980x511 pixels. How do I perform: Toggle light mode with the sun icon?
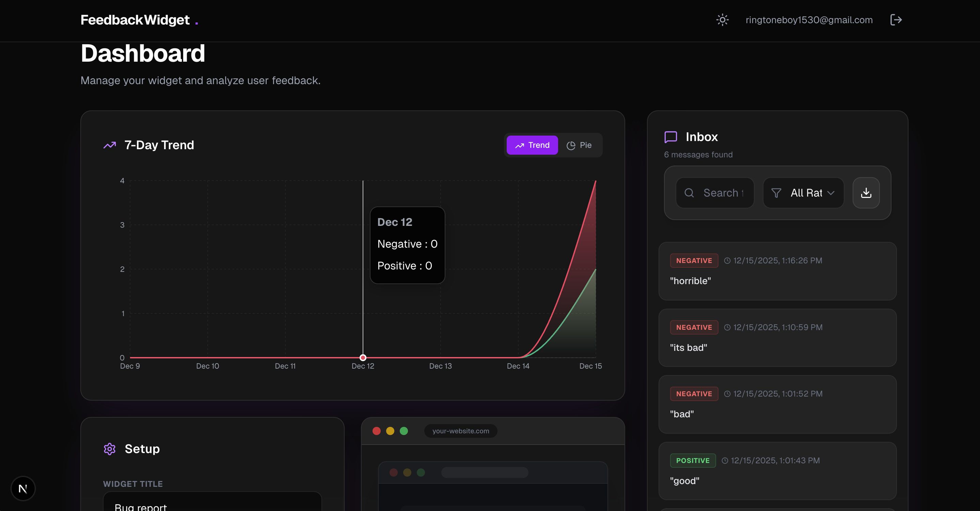click(722, 20)
